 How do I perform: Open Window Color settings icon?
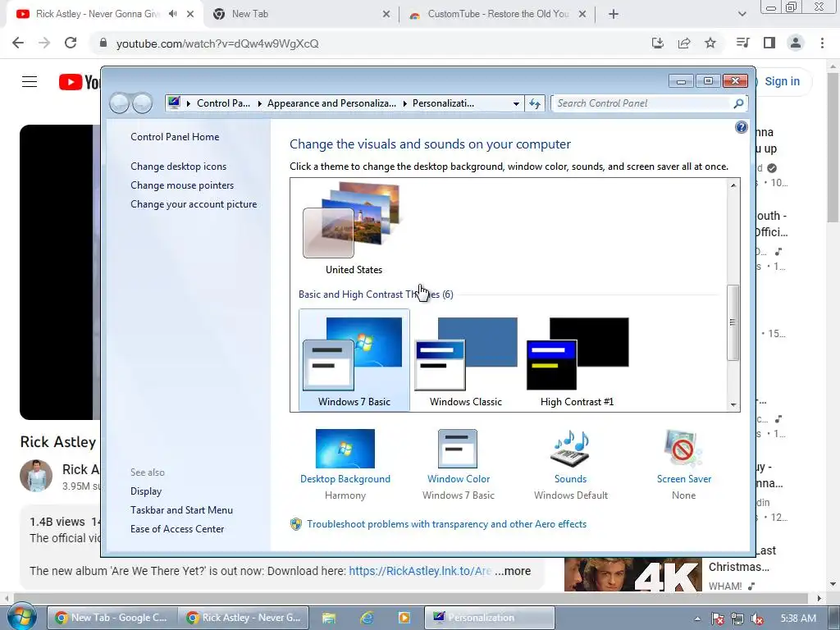point(458,449)
